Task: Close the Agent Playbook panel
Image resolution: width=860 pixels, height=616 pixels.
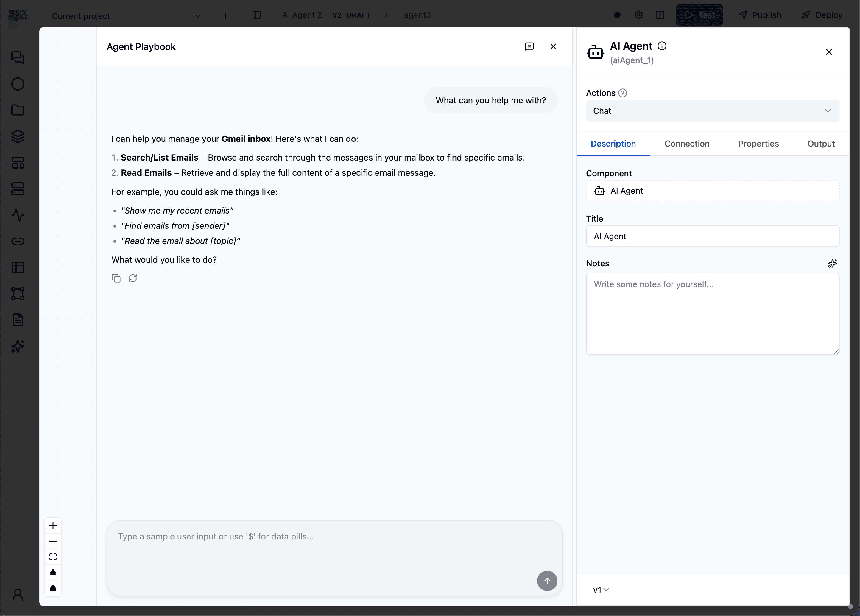Action: pos(553,46)
